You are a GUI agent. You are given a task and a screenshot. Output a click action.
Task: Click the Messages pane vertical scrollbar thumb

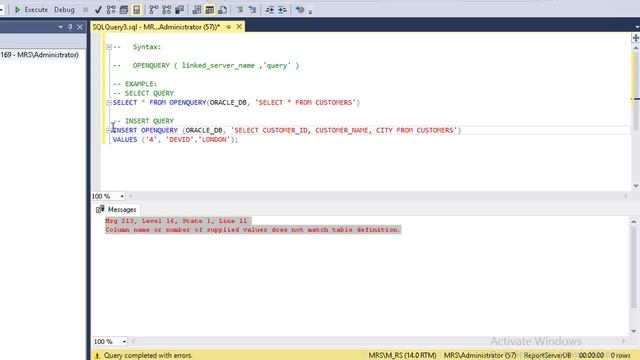(x=634, y=267)
